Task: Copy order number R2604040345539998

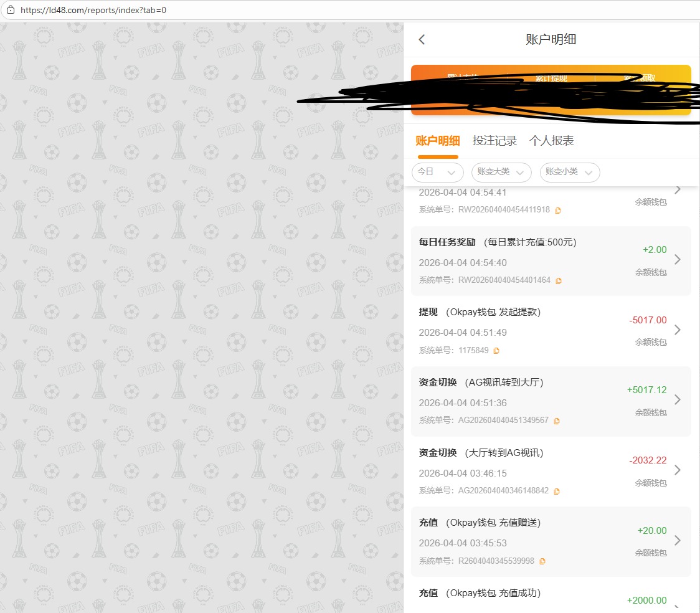Action: coord(542,561)
